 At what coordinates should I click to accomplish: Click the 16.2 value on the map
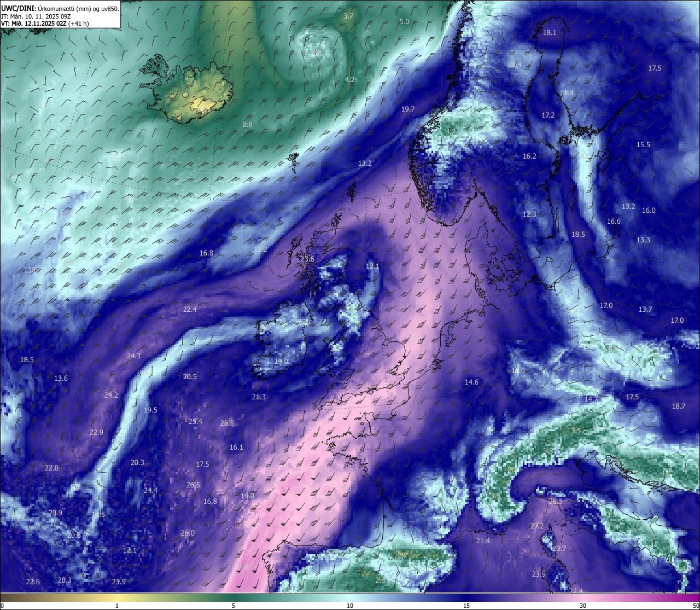[x=529, y=156]
